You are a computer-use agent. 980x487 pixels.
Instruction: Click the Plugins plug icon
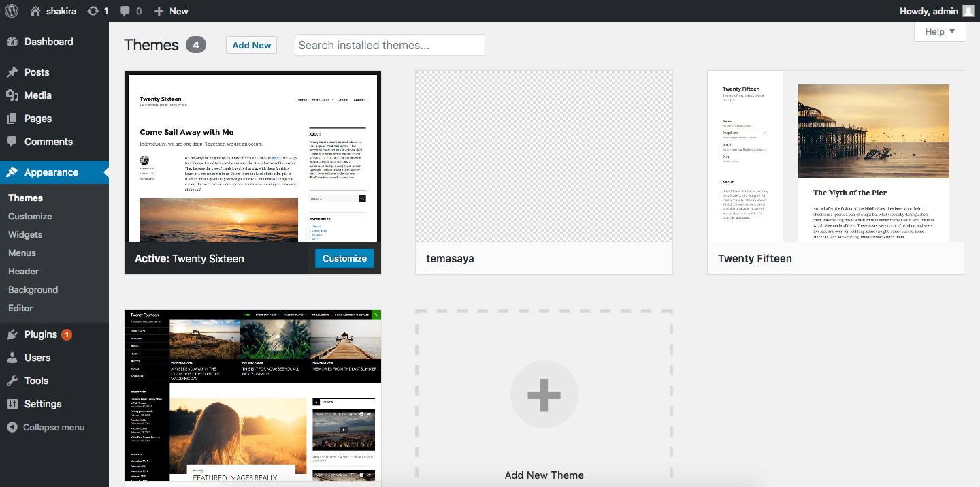12,334
